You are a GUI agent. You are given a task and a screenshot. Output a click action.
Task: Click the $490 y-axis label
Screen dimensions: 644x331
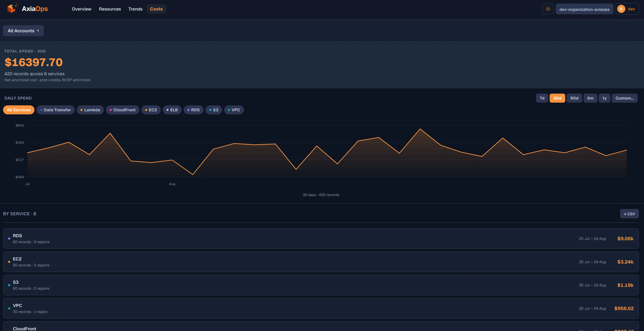(x=20, y=177)
